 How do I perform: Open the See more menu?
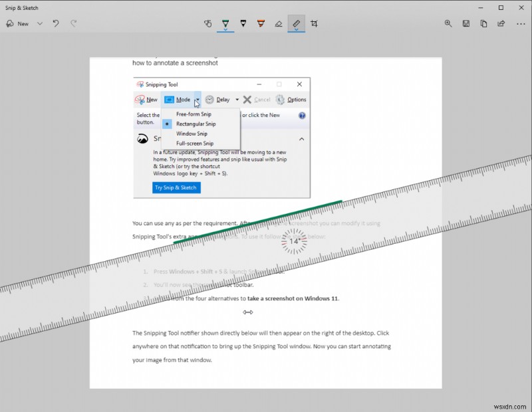521,24
